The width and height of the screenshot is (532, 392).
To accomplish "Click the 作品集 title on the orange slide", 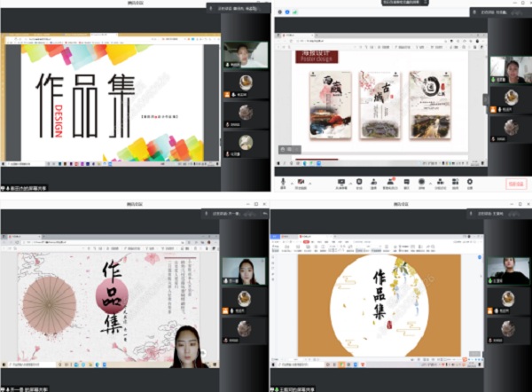I will (x=379, y=294).
